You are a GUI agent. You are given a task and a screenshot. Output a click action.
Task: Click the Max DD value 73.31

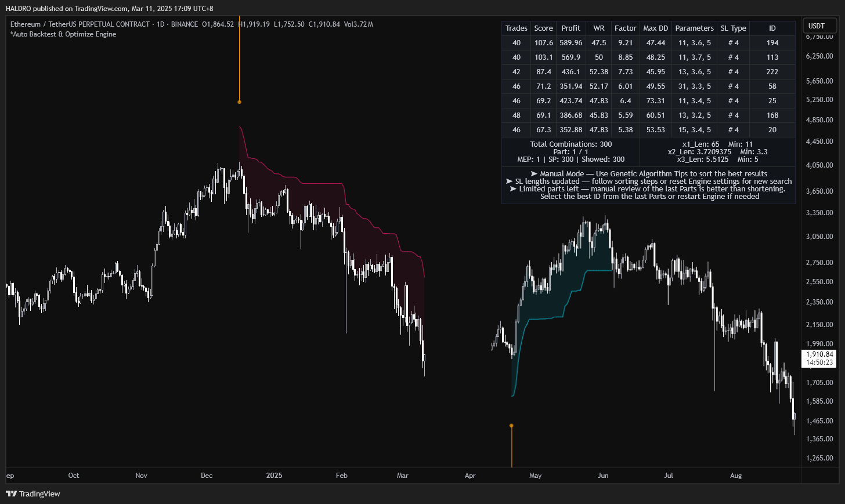(x=656, y=101)
